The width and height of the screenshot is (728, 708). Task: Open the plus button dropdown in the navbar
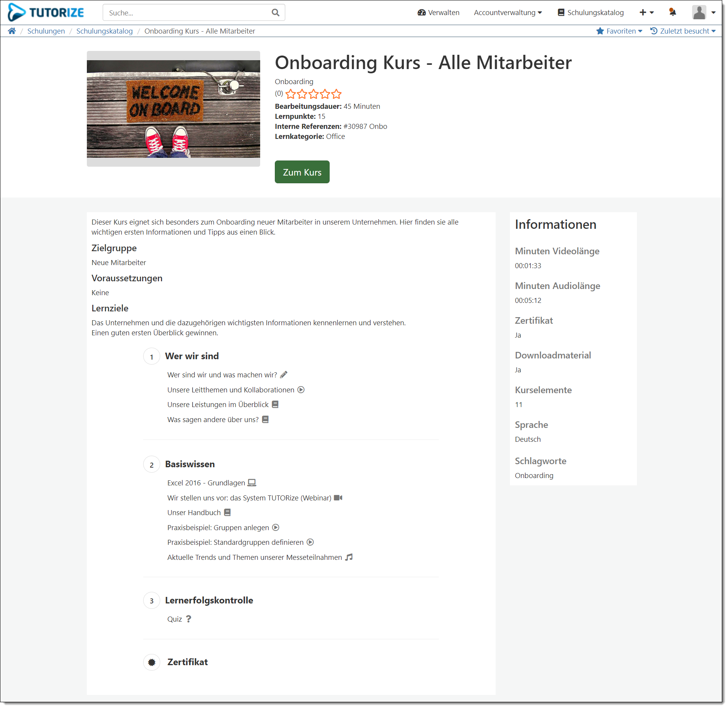pyautogui.click(x=646, y=12)
